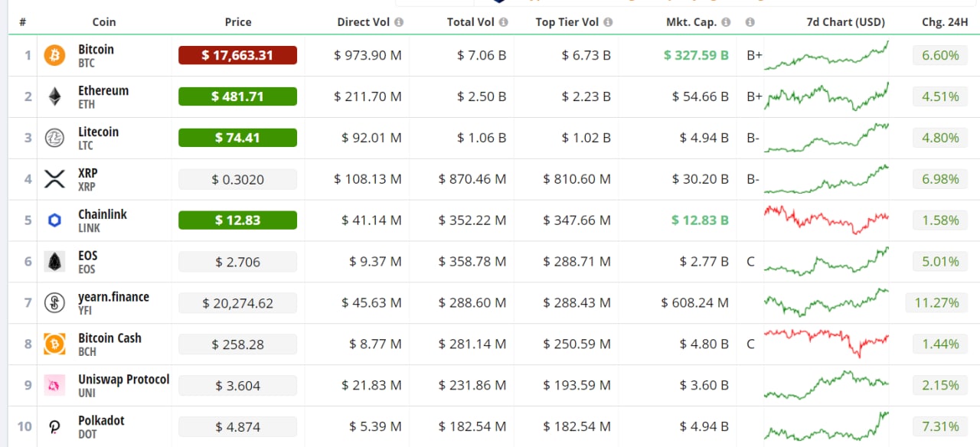Click Bitcoin's 6.60% change badge
980x447 pixels.
(940, 55)
